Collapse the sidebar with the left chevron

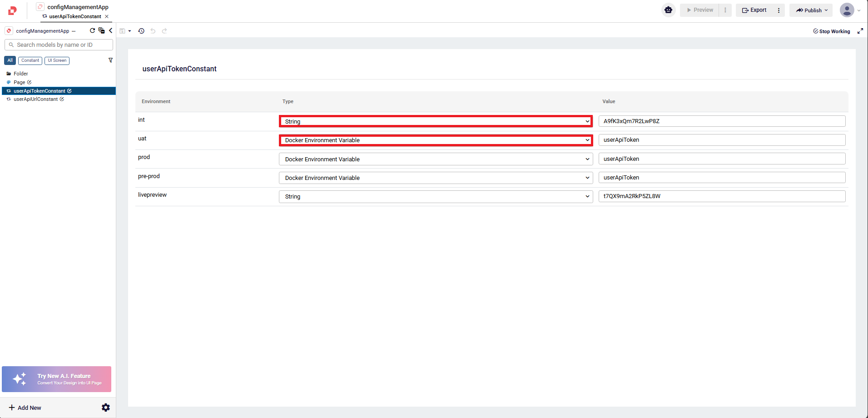click(110, 30)
